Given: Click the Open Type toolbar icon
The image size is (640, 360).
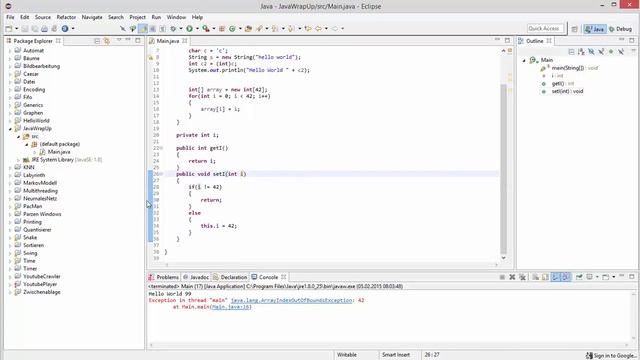Looking at the screenshot, I should pos(248,29).
